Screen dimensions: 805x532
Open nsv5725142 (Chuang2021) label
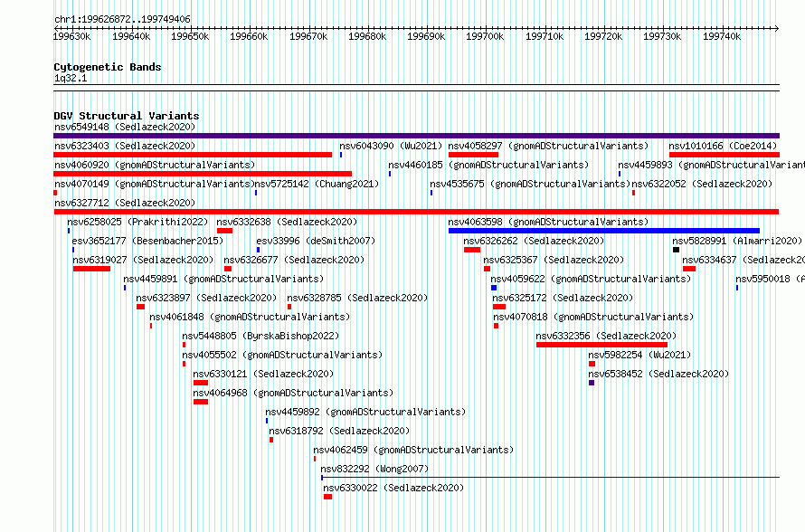pos(317,184)
